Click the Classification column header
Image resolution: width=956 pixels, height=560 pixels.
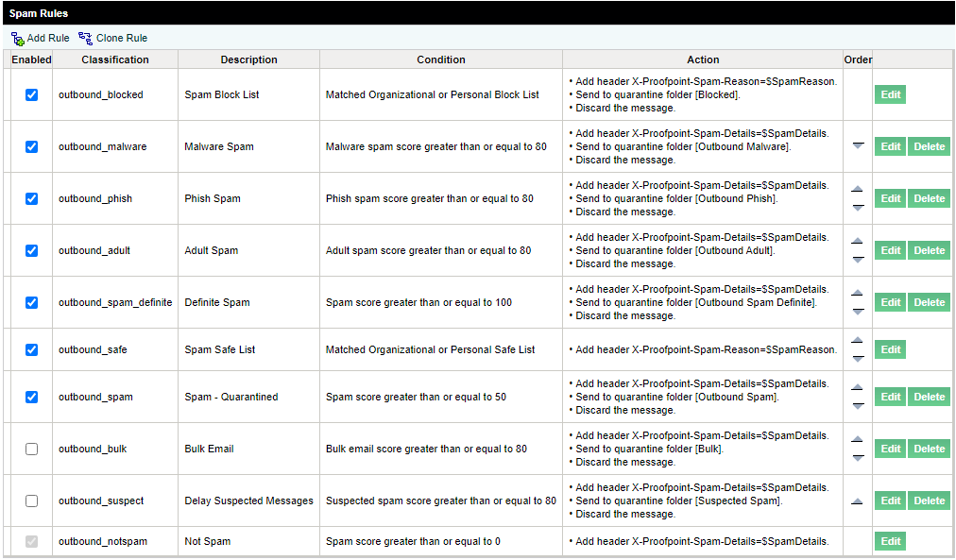click(x=114, y=59)
